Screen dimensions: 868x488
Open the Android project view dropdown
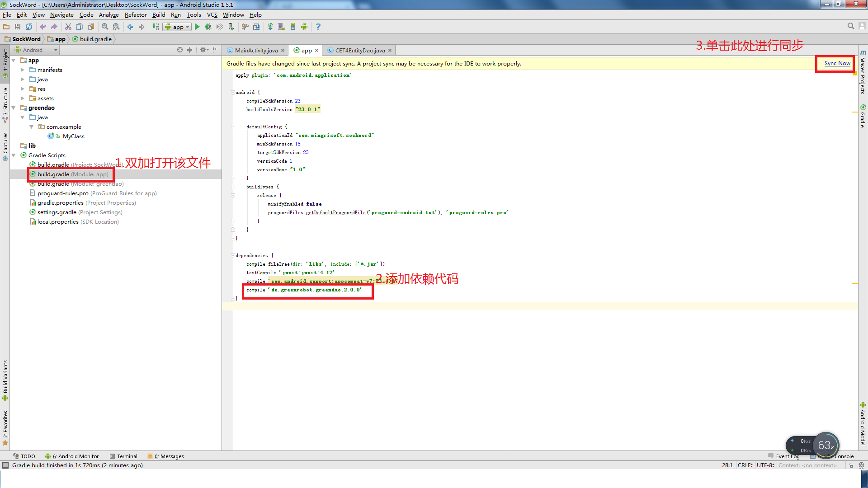coord(36,50)
